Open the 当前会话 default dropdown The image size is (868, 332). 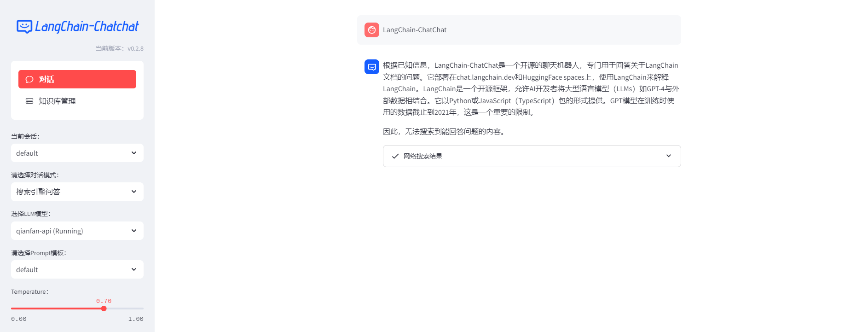click(77, 153)
